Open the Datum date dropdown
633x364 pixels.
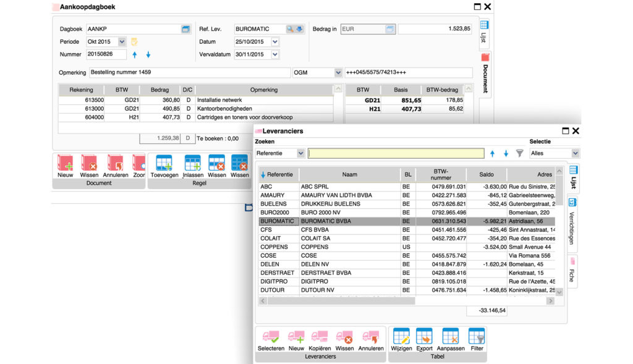[x=275, y=41]
